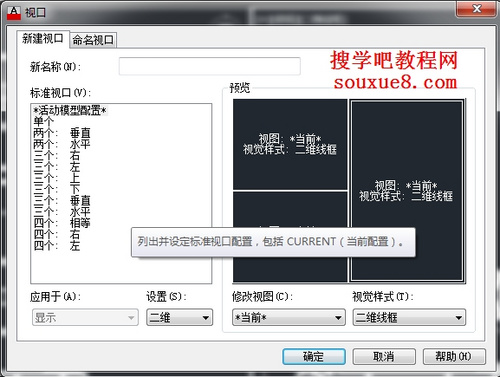Open the 设置 dropdown showing 二维
The width and height of the screenshot is (500, 377).
coord(179,317)
